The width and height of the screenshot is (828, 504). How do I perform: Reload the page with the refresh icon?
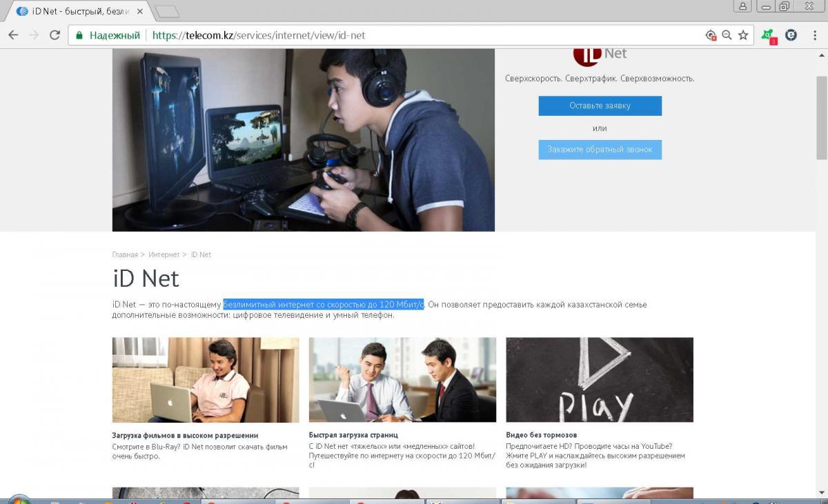point(55,35)
